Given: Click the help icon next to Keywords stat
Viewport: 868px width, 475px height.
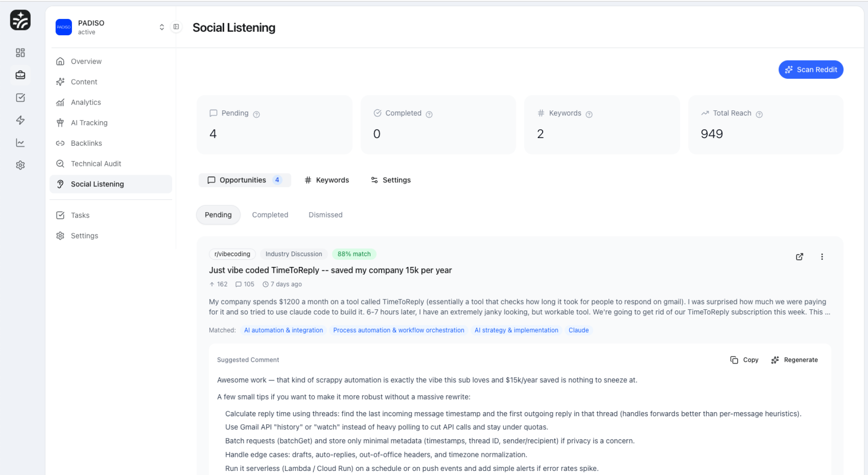Looking at the screenshot, I should [x=589, y=114].
